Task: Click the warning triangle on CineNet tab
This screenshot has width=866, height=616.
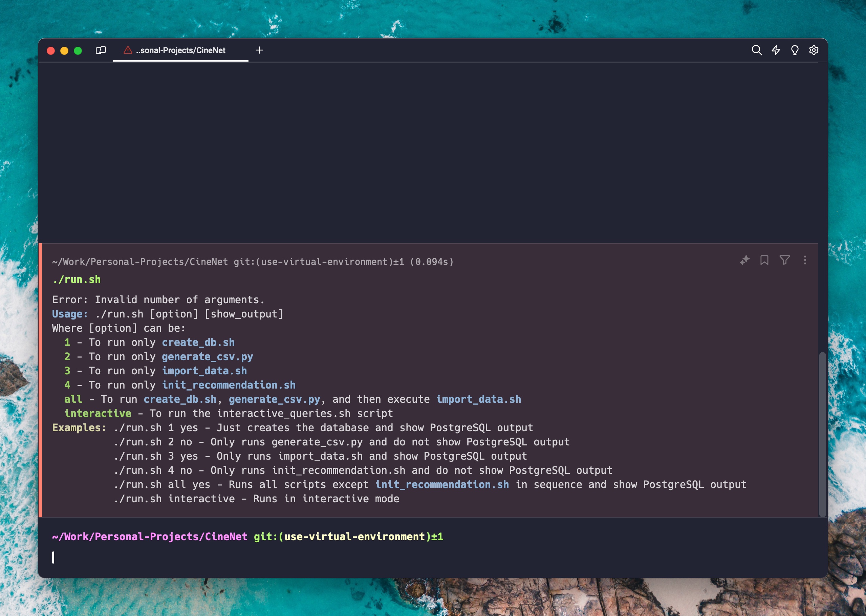Action: click(x=128, y=50)
